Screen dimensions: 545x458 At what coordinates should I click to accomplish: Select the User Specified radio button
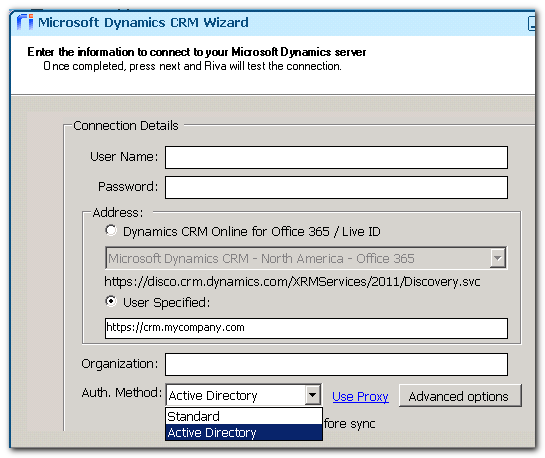click(111, 301)
